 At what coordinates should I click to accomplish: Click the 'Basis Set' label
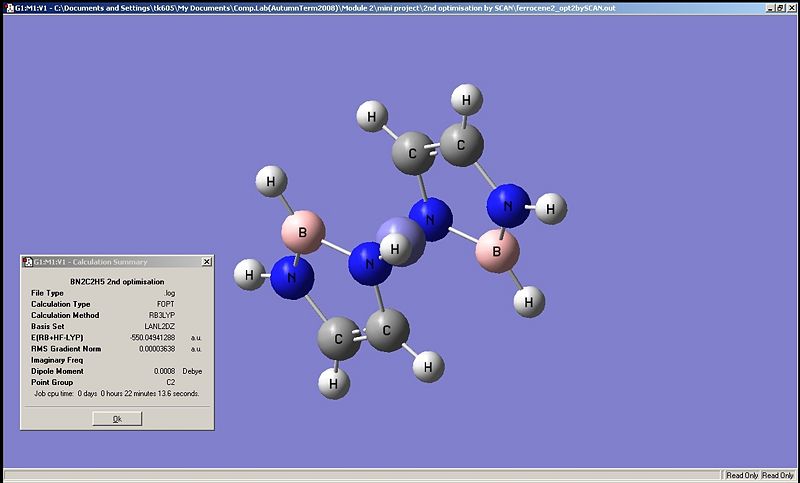[x=47, y=326]
